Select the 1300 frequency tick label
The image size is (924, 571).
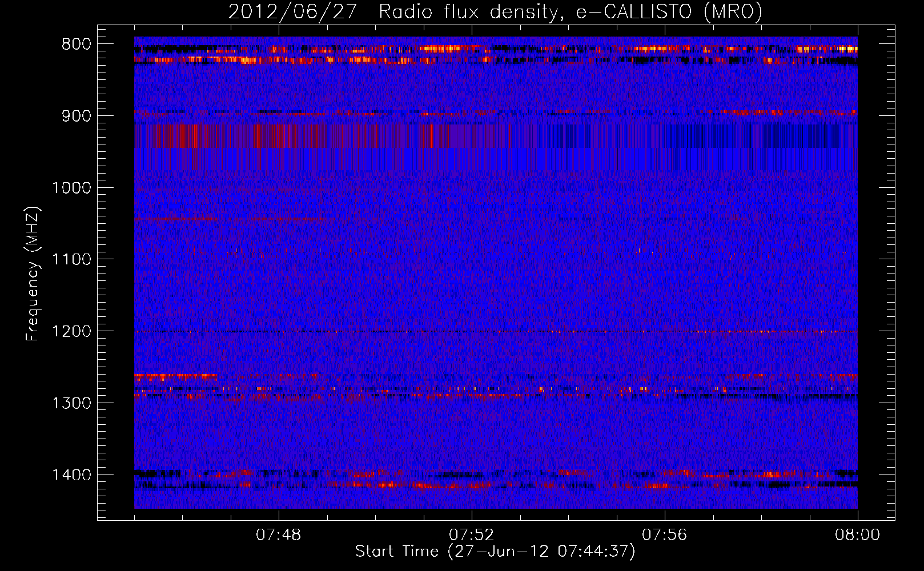[x=72, y=403]
